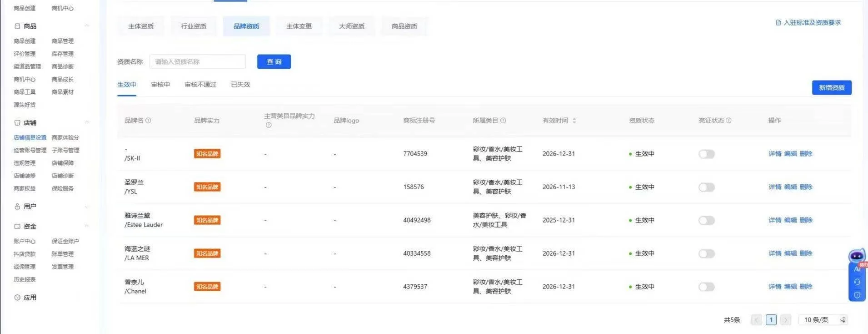Click the 用户 section icon in sidebar
The width and height of the screenshot is (868, 334).
17,207
